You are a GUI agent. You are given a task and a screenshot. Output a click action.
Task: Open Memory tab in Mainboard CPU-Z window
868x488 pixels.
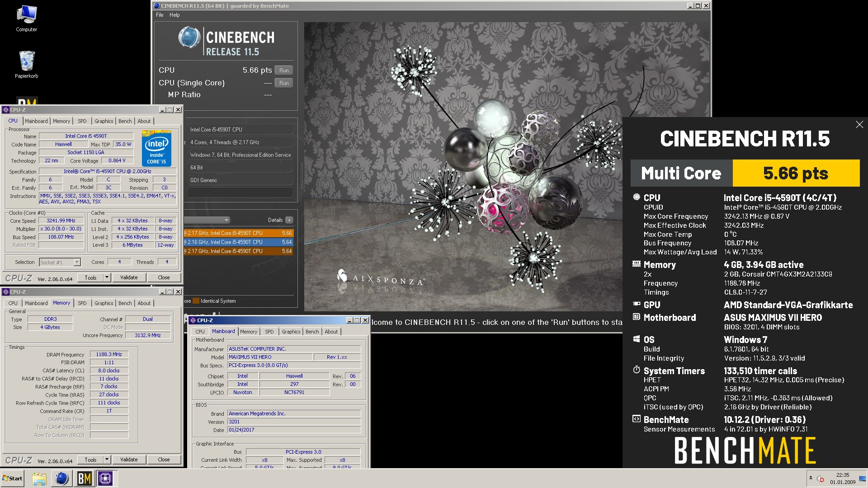point(249,332)
